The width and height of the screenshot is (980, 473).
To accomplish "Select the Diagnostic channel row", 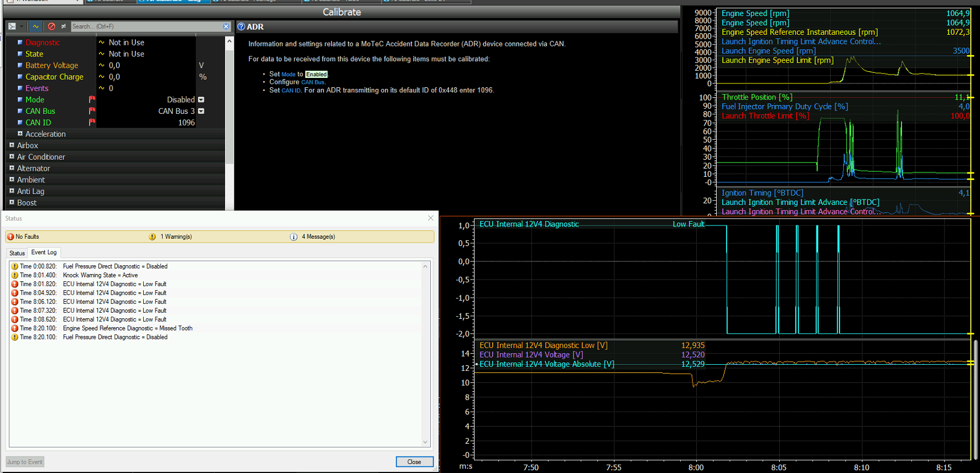I will (x=43, y=43).
